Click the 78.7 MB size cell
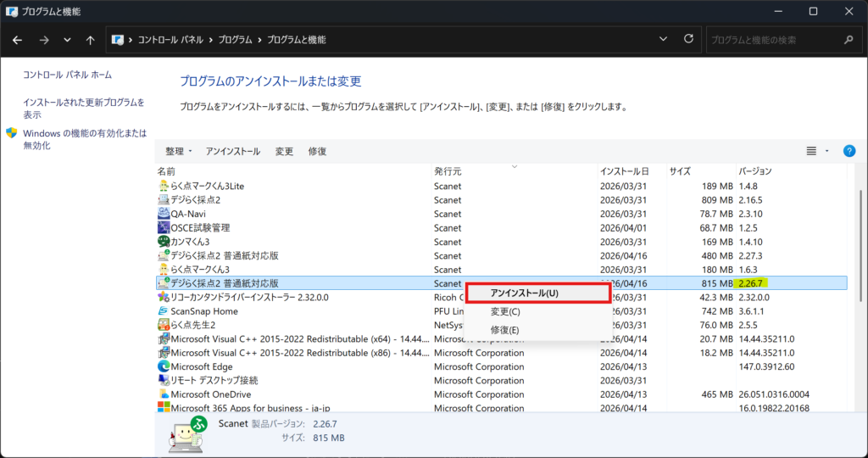This screenshot has height=458, width=868. tap(715, 214)
